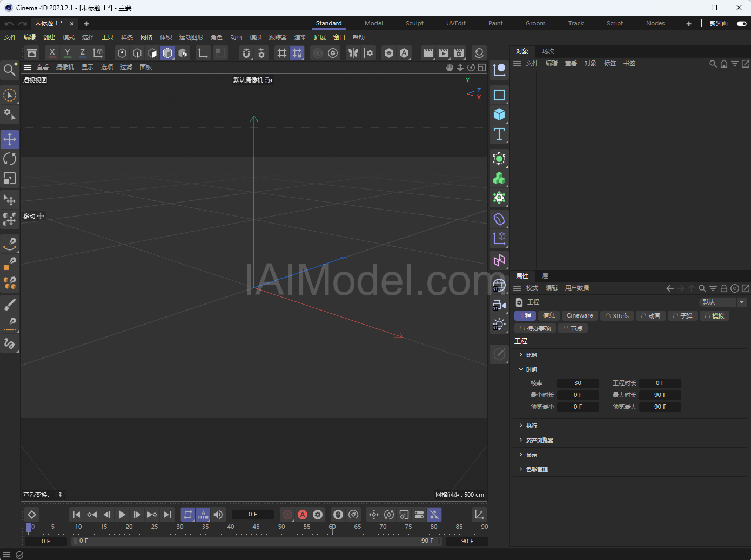Open the 信息 project tab
This screenshot has width=751, height=560.
[549, 316]
